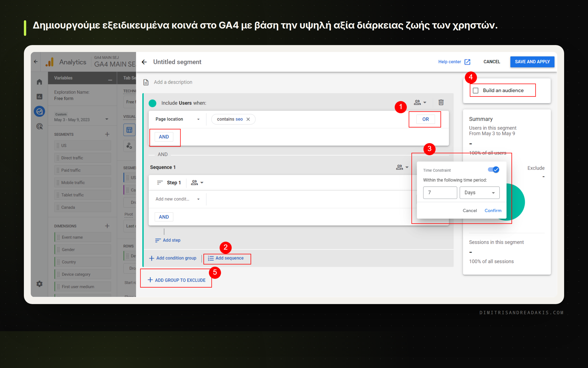Click Add step in sequence

pos(168,240)
